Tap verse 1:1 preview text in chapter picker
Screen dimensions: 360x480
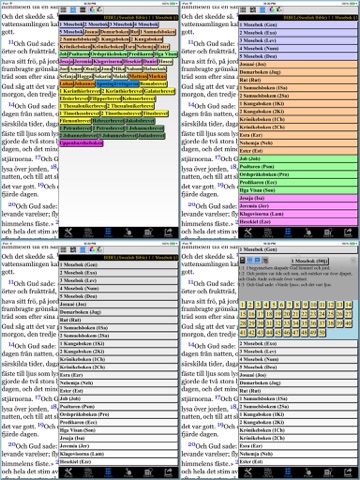click(x=284, y=268)
